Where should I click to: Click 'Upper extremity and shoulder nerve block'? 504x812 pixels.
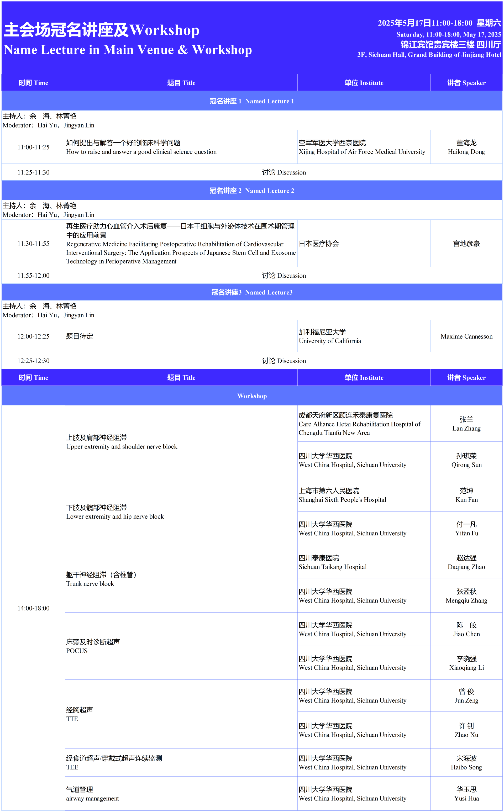pyautogui.click(x=122, y=446)
